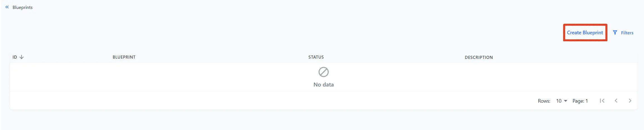Click the Filters funnel icon
Viewport: 644px width, 130px height.
615,33
